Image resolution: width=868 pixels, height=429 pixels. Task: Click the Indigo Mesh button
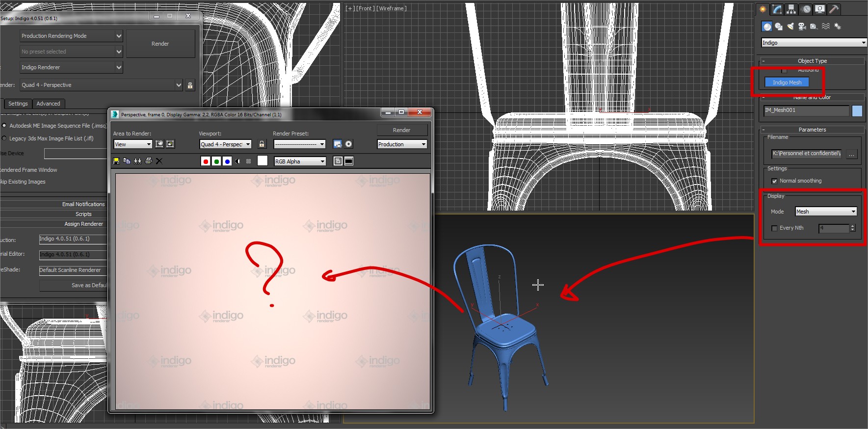pyautogui.click(x=787, y=82)
